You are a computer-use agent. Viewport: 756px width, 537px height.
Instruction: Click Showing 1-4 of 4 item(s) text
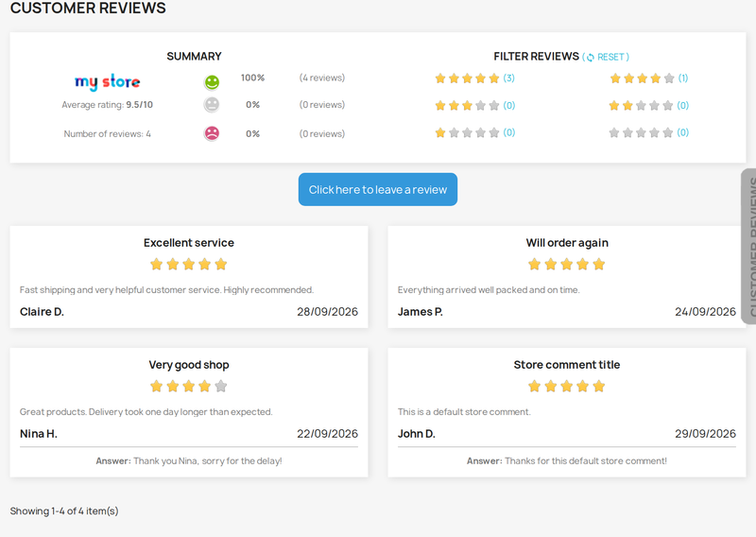pos(64,511)
